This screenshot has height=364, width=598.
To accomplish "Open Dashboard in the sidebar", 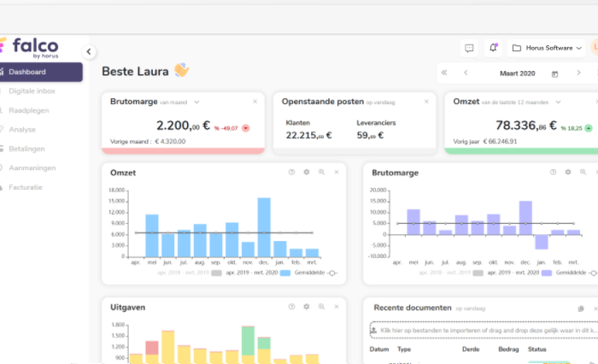I will tap(40, 72).
